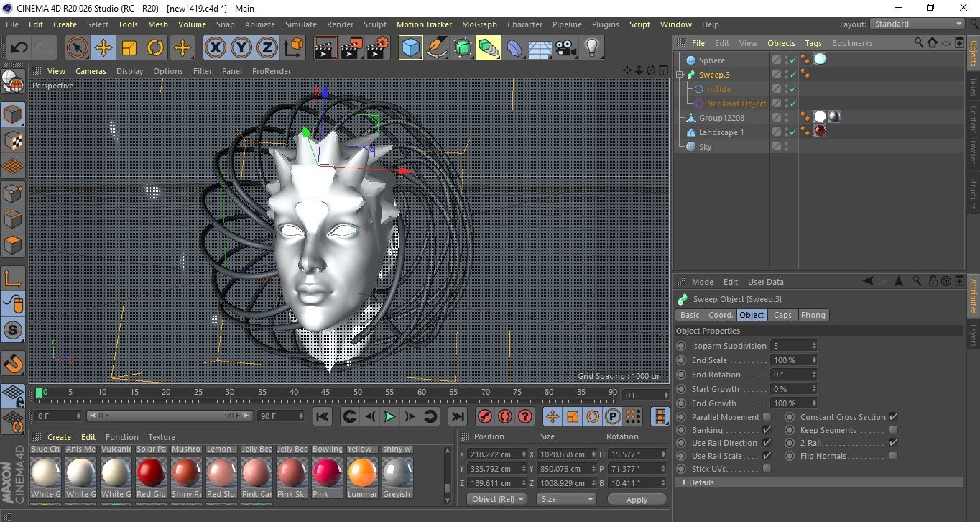
Task: Click the Apply button
Action: (x=637, y=499)
